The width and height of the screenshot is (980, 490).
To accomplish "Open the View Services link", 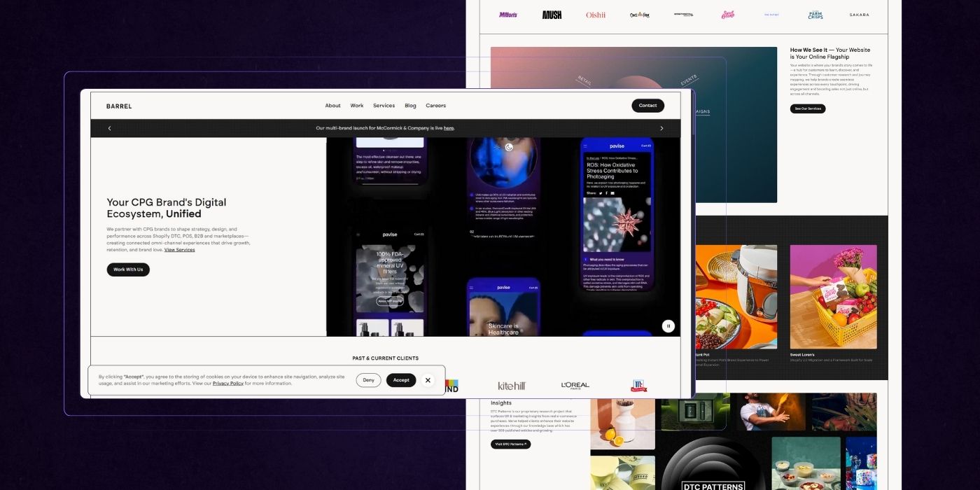I will pyautogui.click(x=180, y=250).
